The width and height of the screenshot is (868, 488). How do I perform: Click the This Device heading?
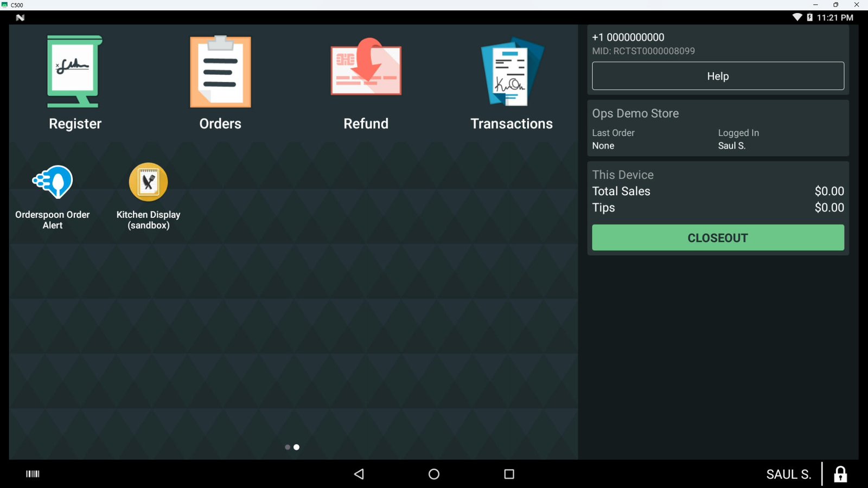tap(623, 175)
